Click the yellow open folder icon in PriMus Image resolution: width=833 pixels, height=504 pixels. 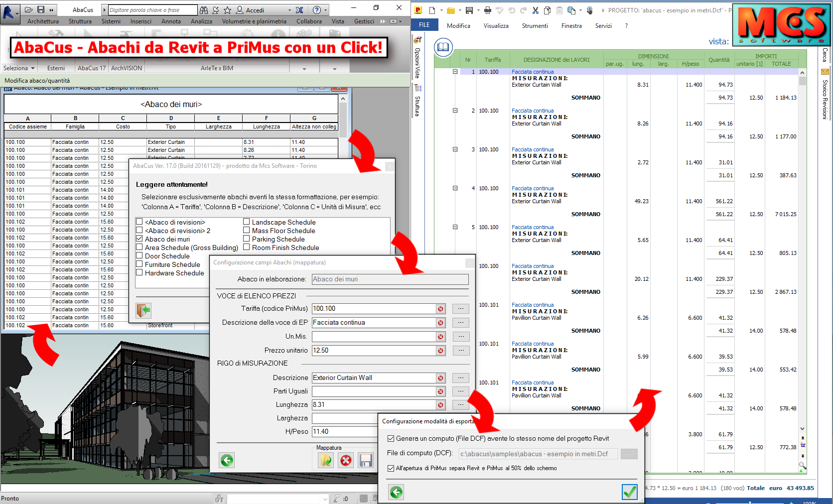451,10
